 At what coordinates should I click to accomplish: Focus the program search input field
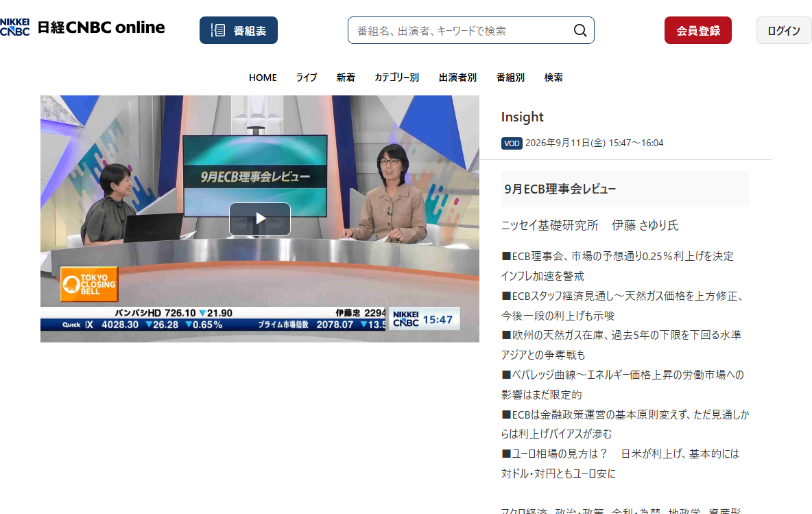point(470,31)
